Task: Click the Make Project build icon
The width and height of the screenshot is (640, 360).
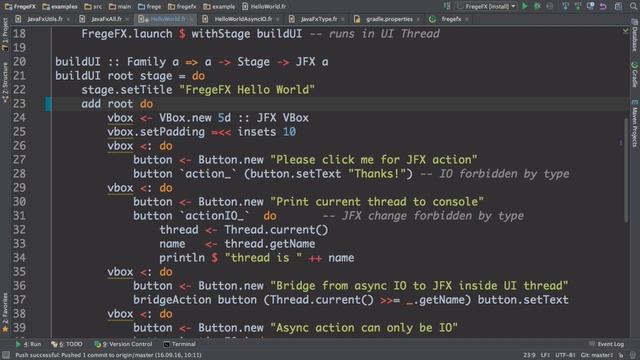Action: [447, 6]
